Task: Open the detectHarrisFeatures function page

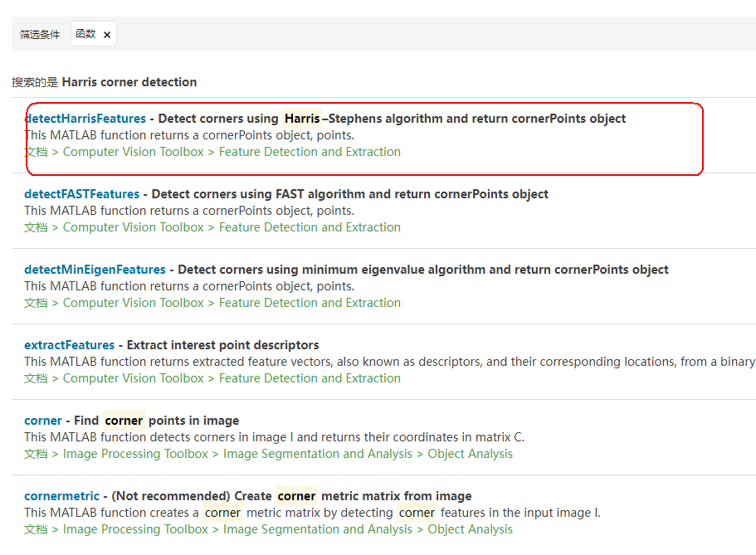Action: (x=85, y=119)
